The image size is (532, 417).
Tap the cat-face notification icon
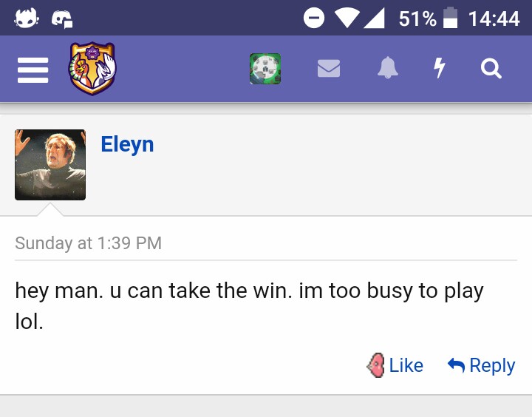pos(26,18)
